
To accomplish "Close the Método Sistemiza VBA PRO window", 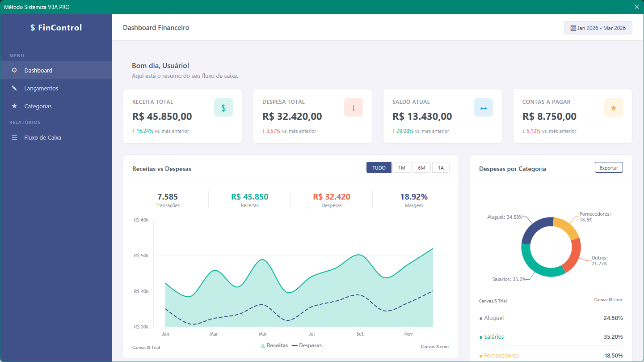I will pyautogui.click(x=637, y=7).
